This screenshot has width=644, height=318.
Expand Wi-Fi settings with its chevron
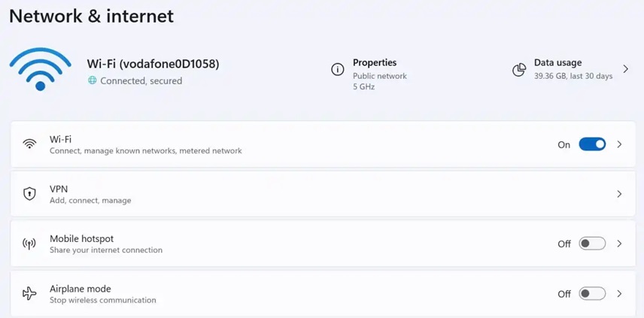[619, 144]
